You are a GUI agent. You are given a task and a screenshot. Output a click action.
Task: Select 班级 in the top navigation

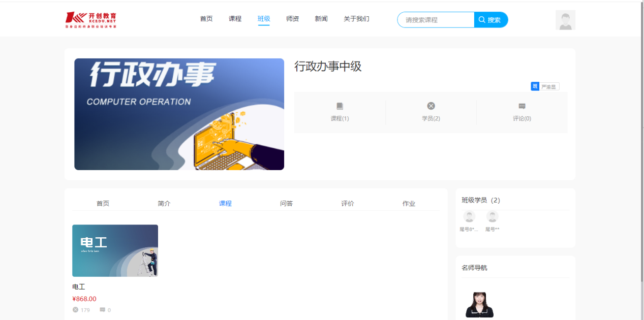(264, 19)
